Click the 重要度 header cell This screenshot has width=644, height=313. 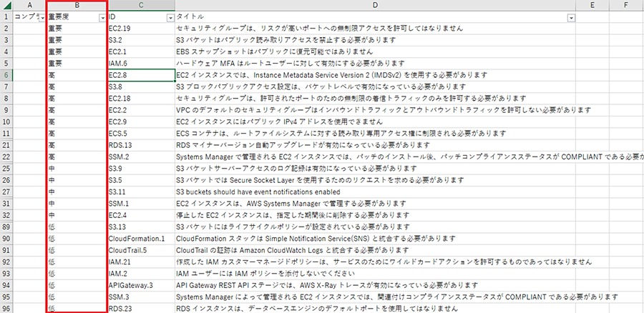tap(77, 17)
